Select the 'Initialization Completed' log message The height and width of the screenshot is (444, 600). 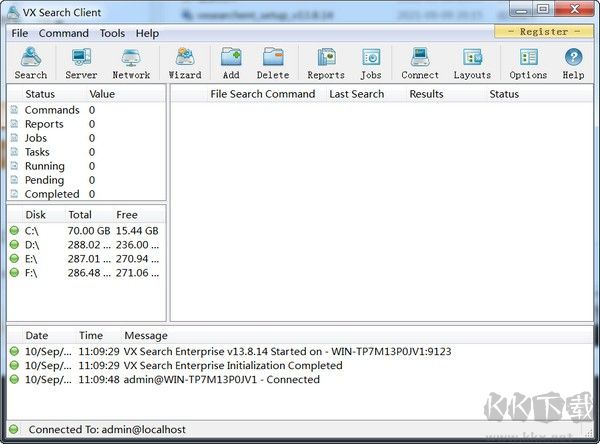[233, 366]
